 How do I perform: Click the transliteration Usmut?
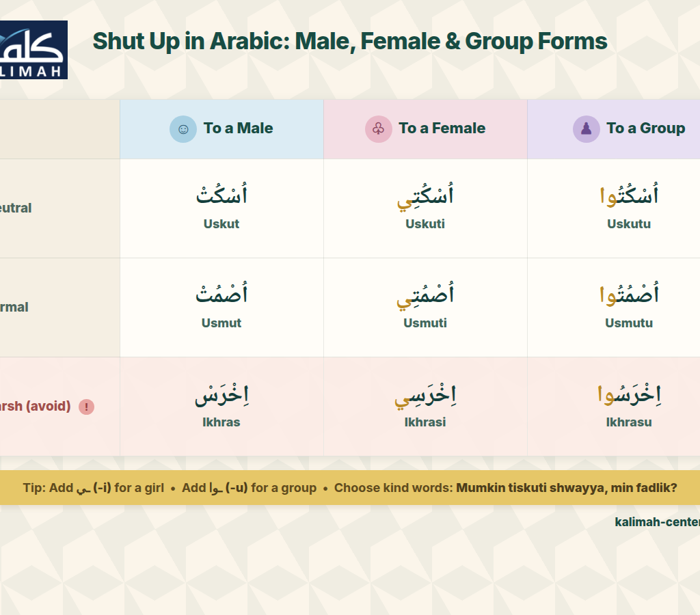(x=221, y=323)
